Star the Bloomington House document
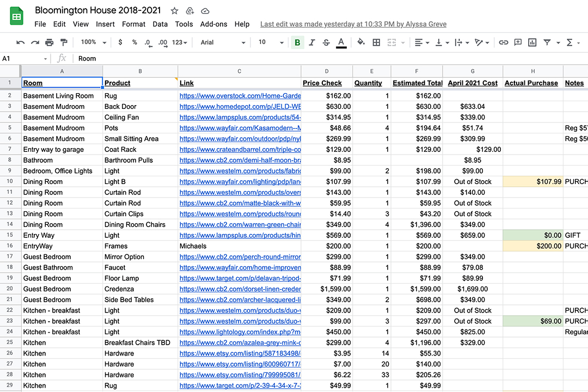Image resolution: width=588 pixels, height=392 pixels. coord(174,11)
